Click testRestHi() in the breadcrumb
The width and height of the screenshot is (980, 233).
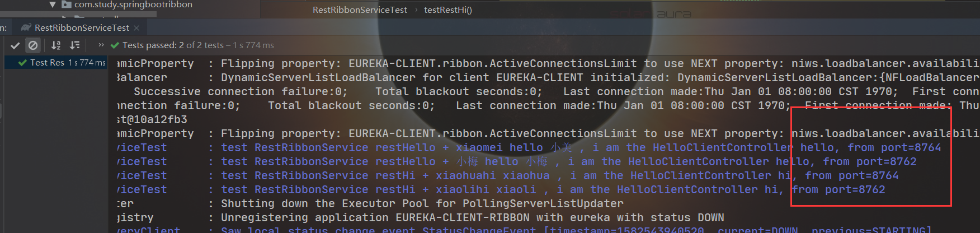click(448, 10)
